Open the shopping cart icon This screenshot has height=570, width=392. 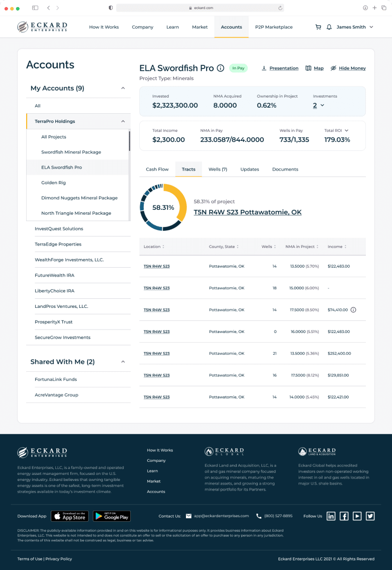point(318,27)
